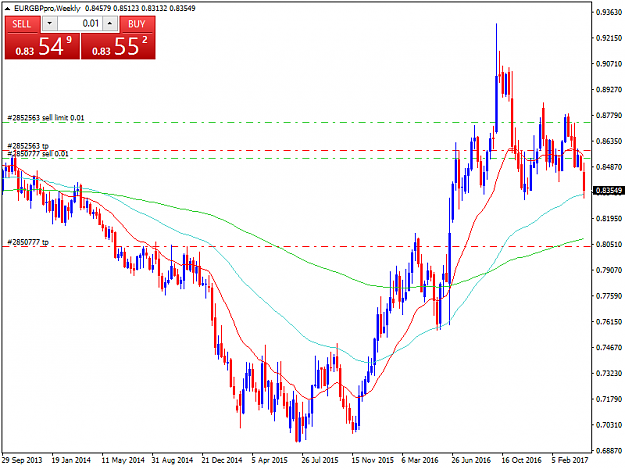Select the '#2850777 tp' line label
625x469 pixels.
tap(28, 242)
